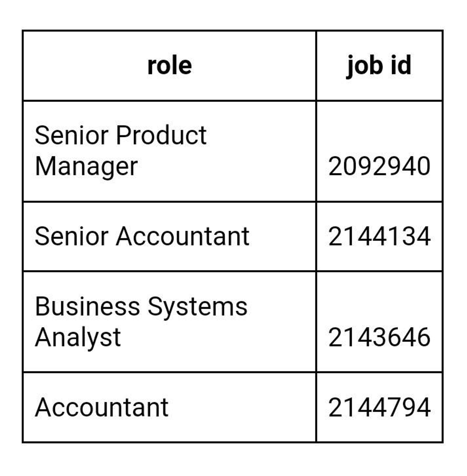Select job id 2092940

[379, 166]
